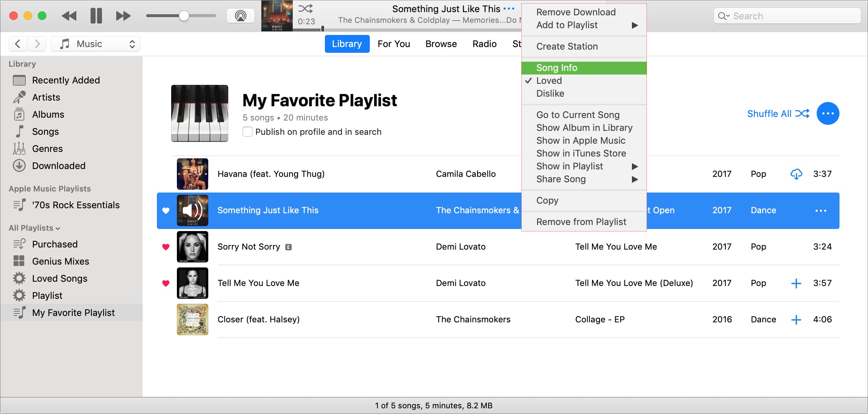Viewport: 868px width, 414px height.
Task: Enable Dislike for the current song
Action: tap(550, 93)
